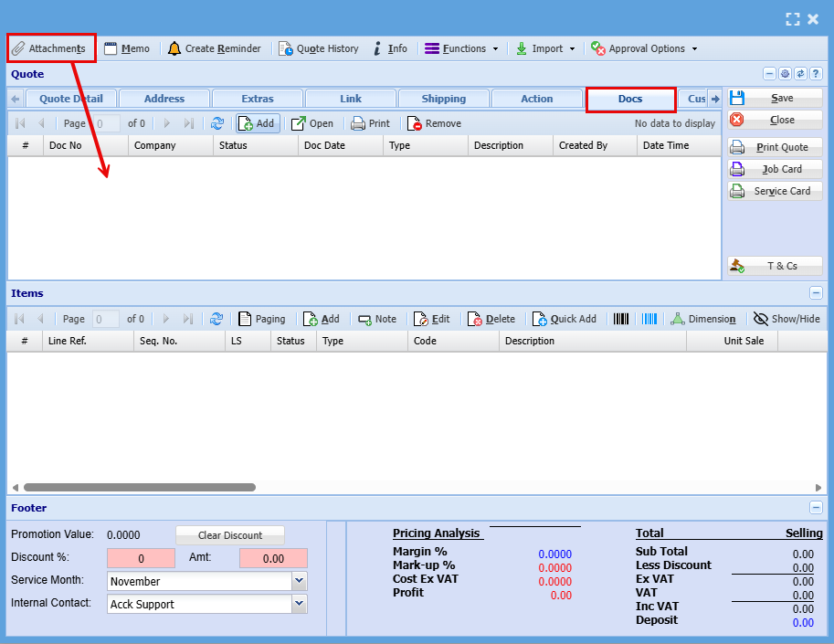The width and height of the screenshot is (834, 644).
Task: Refresh the Docs grid
Action: (x=217, y=123)
